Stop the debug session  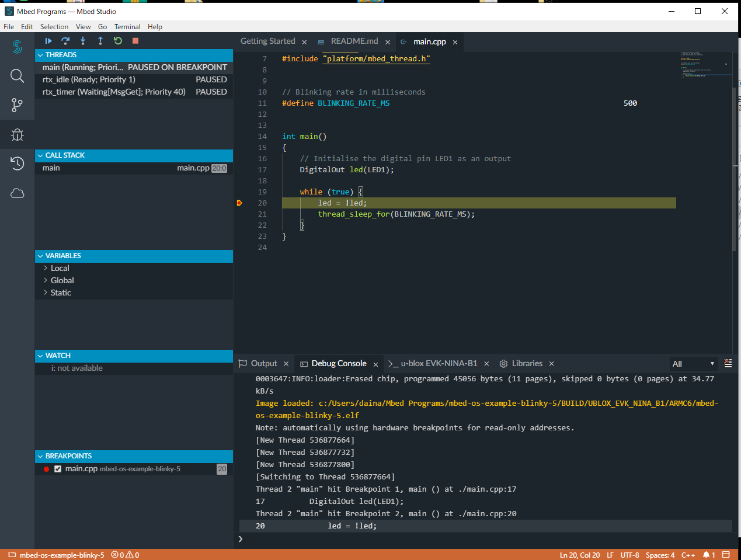point(135,41)
